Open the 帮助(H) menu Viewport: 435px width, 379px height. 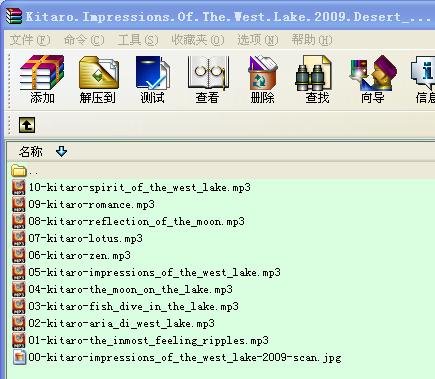pos(312,40)
